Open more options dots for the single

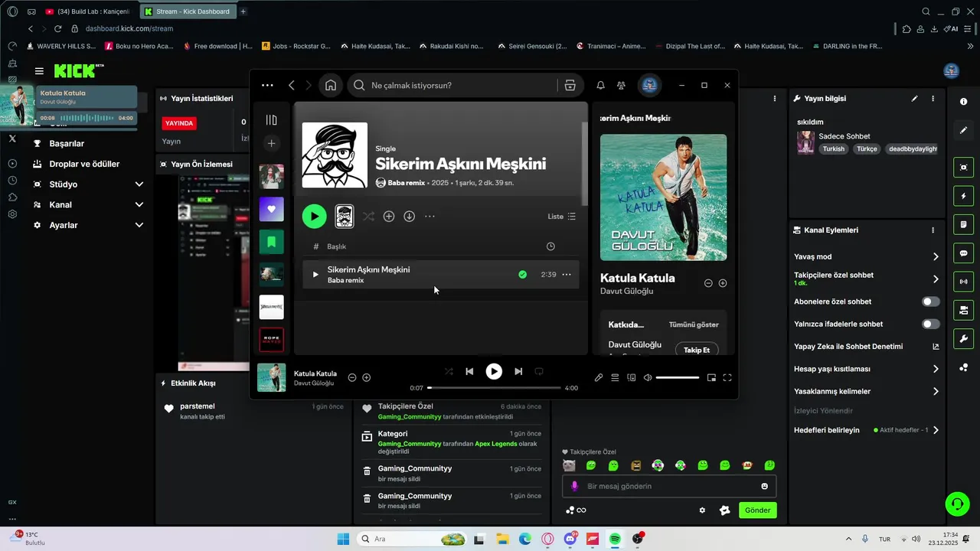tap(430, 217)
